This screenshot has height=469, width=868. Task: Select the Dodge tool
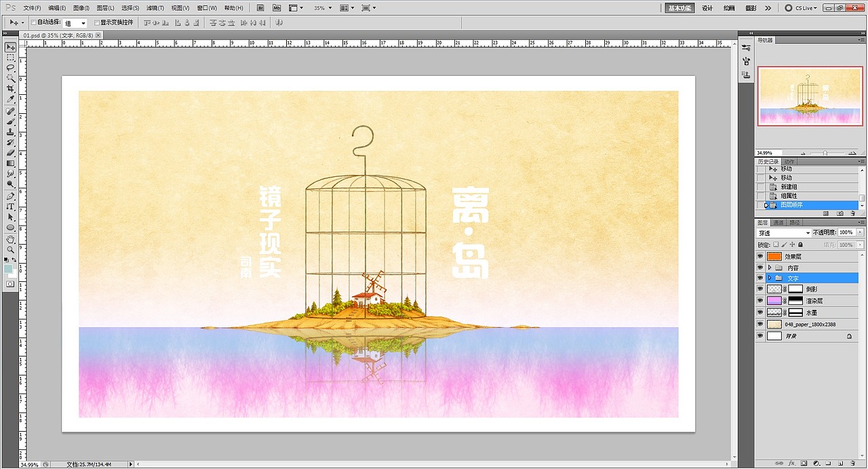click(10, 184)
